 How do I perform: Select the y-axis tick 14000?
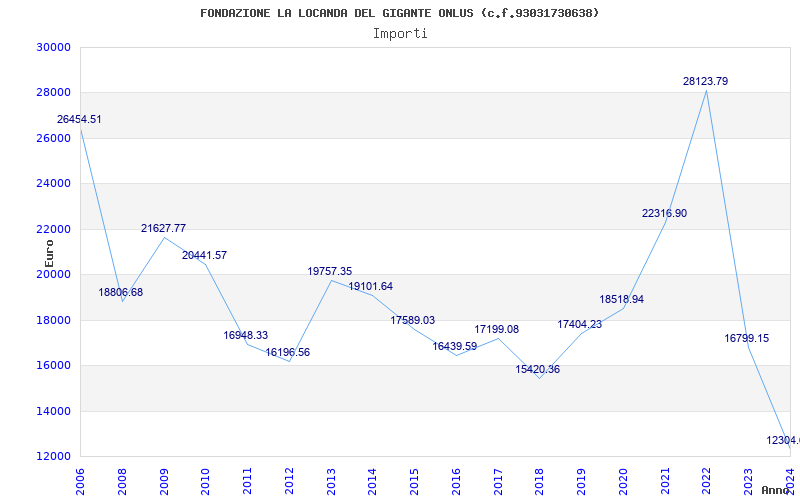click(x=53, y=411)
